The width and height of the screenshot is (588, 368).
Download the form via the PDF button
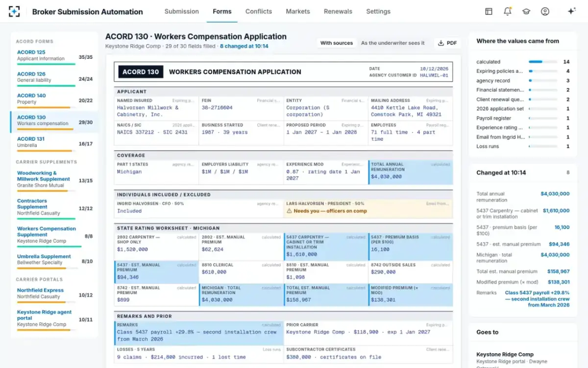click(447, 43)
